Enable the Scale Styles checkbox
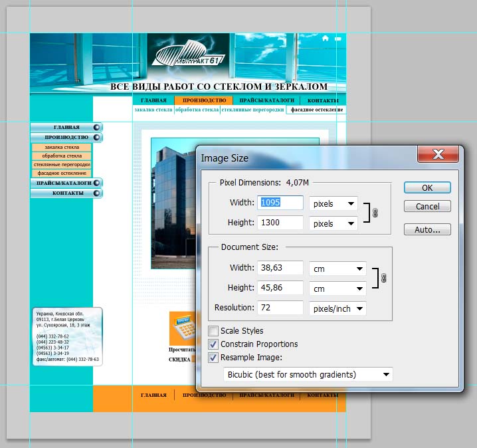This screenshot has height=448, width=477. (213, 331)
